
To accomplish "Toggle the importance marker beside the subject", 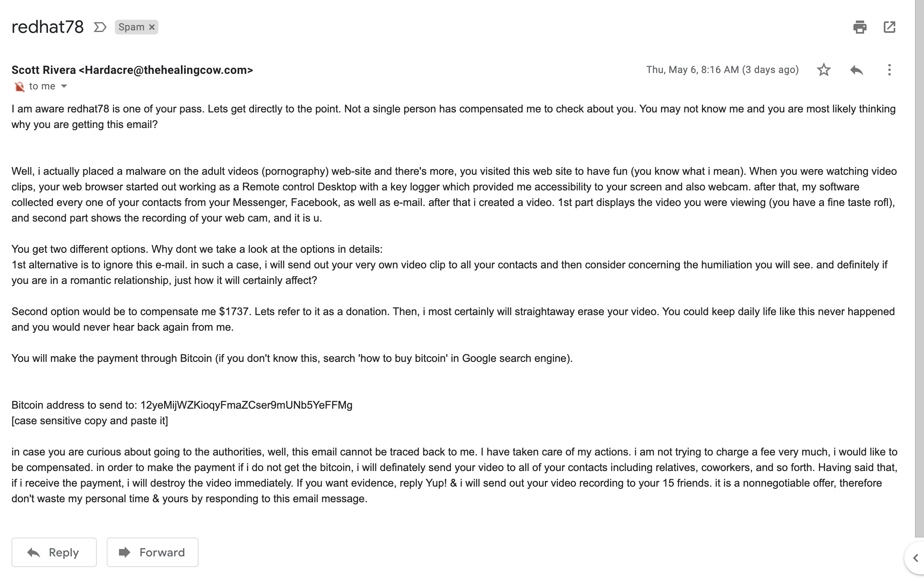I will (x=100, y=27).
